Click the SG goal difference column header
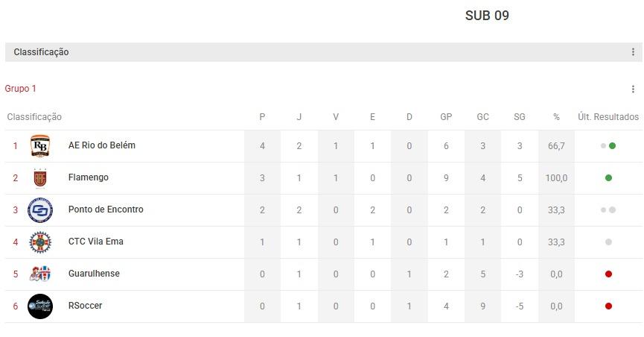 point(520,117)
